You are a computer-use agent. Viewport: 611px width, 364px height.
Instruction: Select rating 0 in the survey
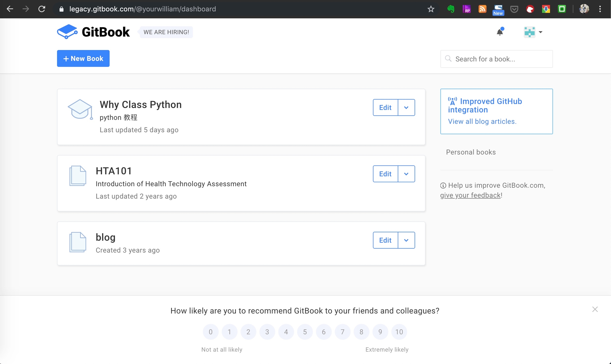[x=211, y=332]
